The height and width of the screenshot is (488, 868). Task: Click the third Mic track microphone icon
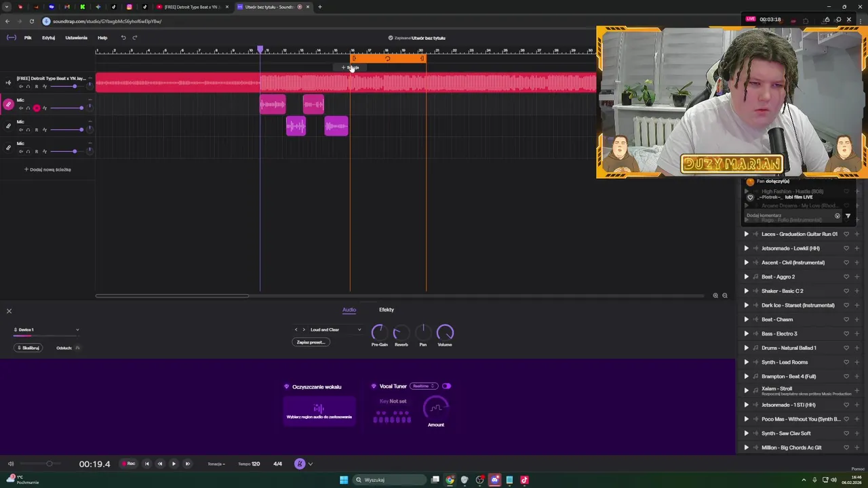(x=9, y=147)
